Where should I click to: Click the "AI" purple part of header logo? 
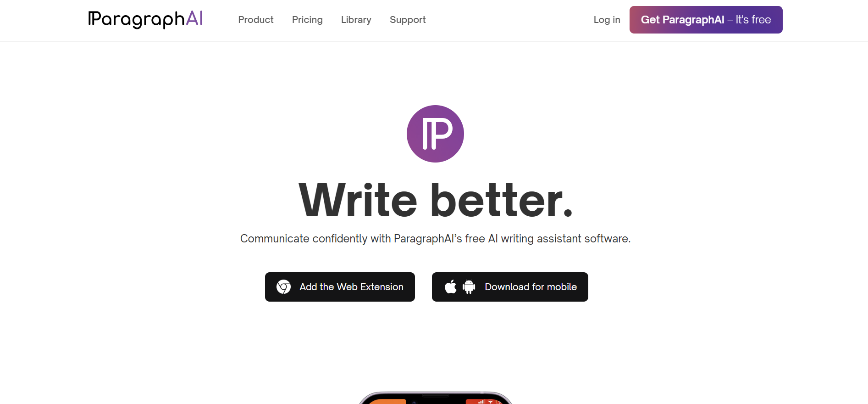click(x=194, y=18)
